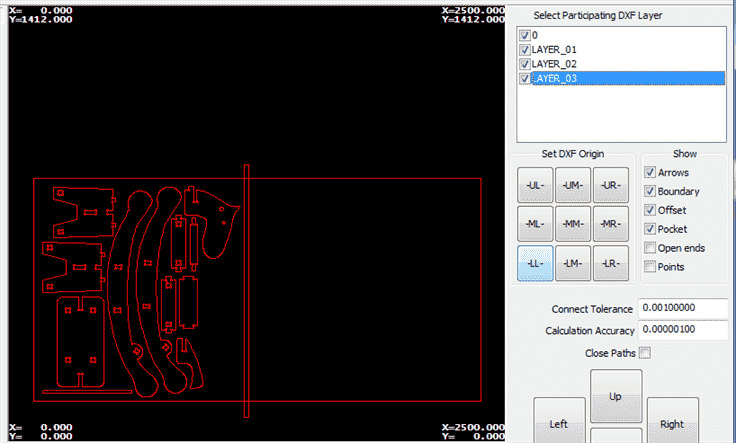This screenshot has width=736, height=443.
Task: Set DXF origin to upper right (-UR-)
Action: pos(611,185)
